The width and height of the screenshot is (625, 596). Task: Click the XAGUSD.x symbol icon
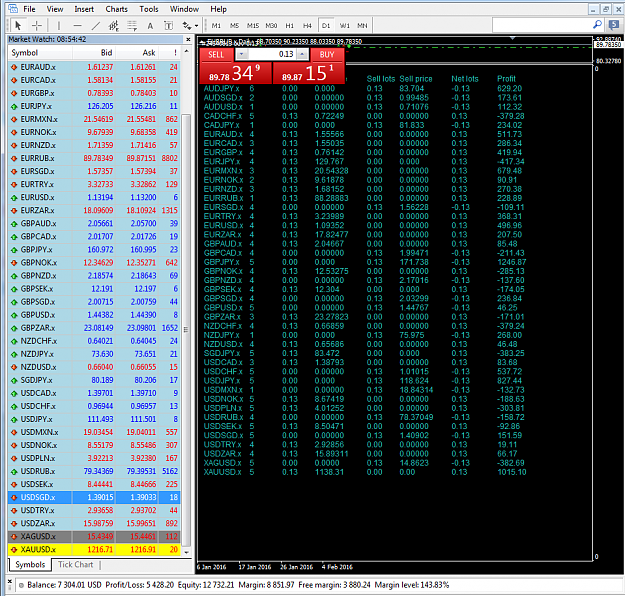(14, 537)
